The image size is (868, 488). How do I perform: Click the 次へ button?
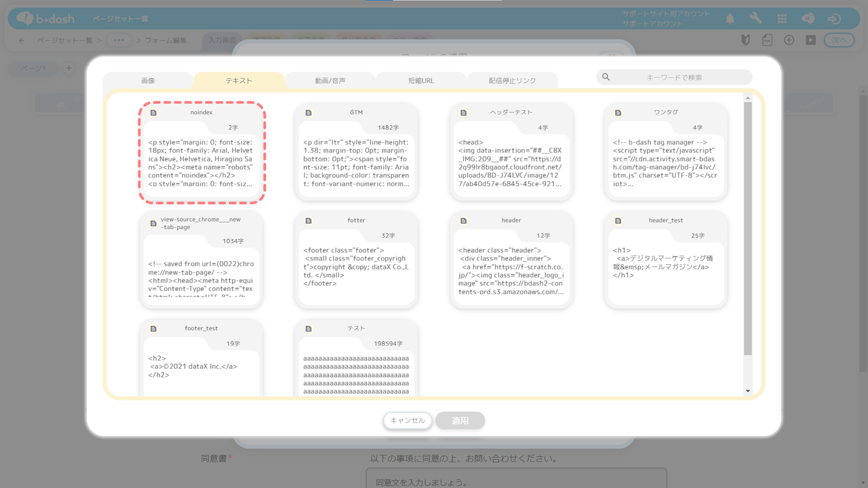click(839, 40)
